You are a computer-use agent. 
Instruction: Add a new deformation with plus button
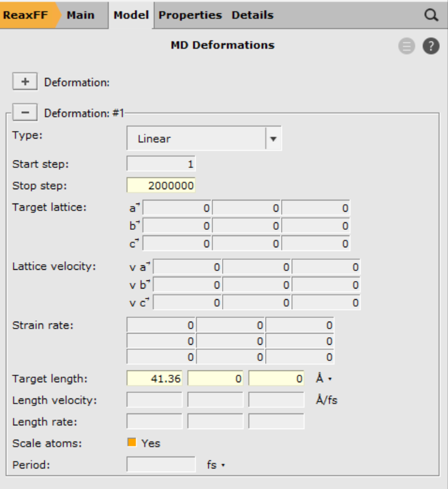25,82
